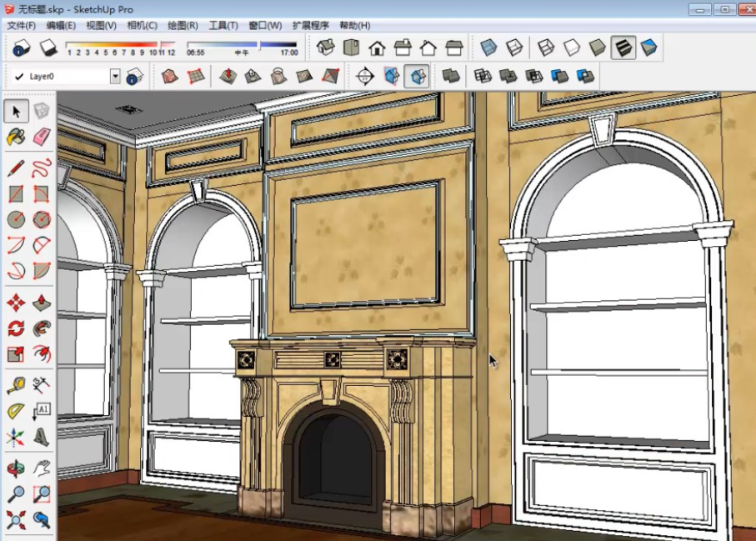The height and width of the screenshot is (541, 756).
Task: Toggle Shaded With Textures style
Action: pyautogui.click(x=623, y=48)
